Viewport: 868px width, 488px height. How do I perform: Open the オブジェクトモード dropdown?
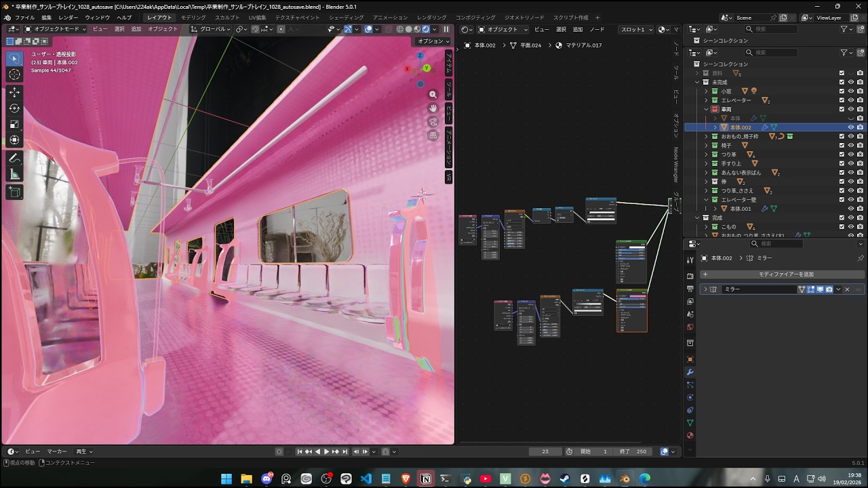[56, 29]
